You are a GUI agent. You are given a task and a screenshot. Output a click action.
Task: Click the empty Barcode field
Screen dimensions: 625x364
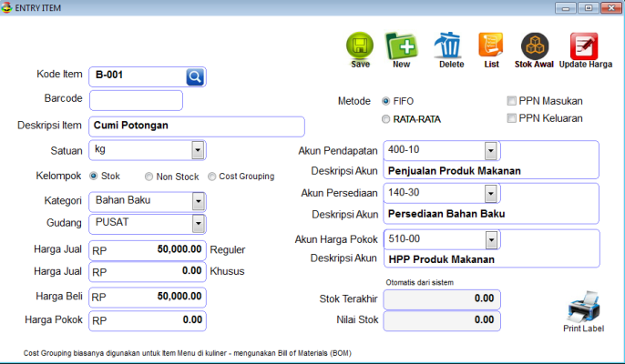point(136,100)
